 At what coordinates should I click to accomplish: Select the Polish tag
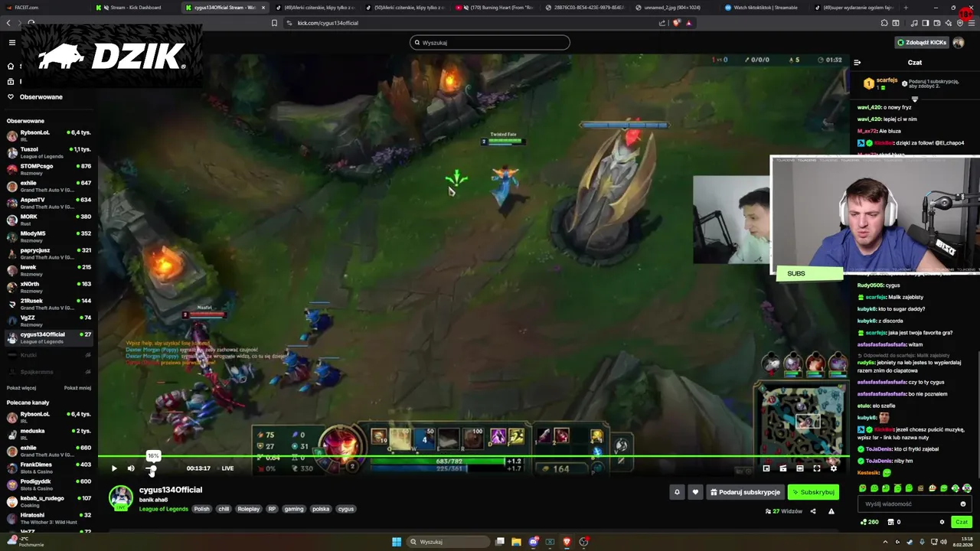pyautogui.click(x=201, y=509)
